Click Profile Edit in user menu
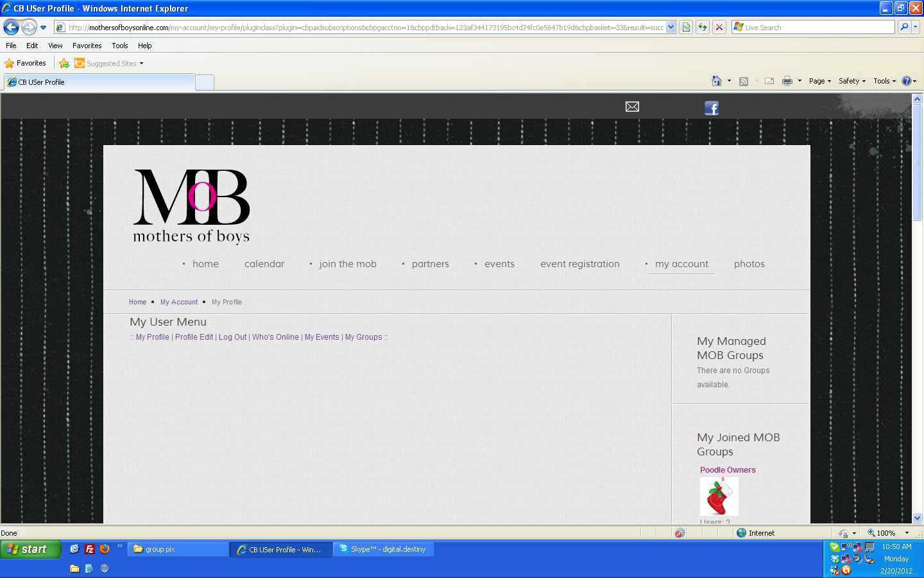Screen dimensions: 924x578 coord(194,337)
